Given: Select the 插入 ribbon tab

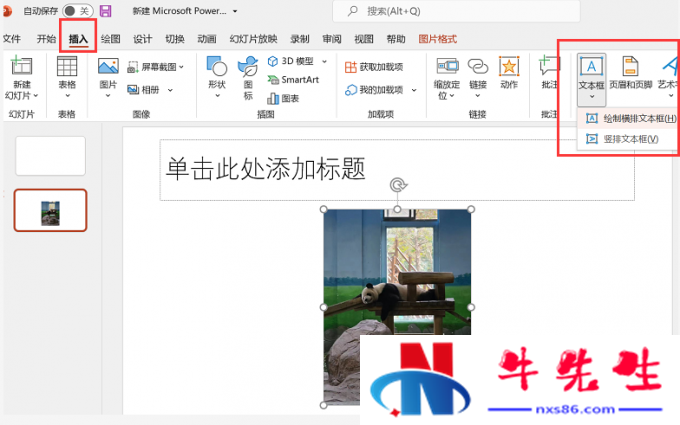Looking at the screenshot, I should click(78, 39).
